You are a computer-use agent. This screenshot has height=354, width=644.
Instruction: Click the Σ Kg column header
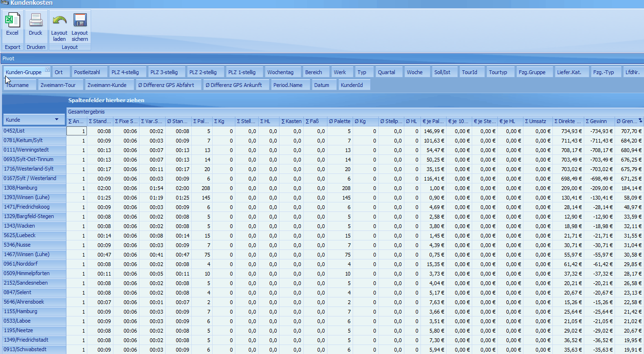(x=224, y=121)
